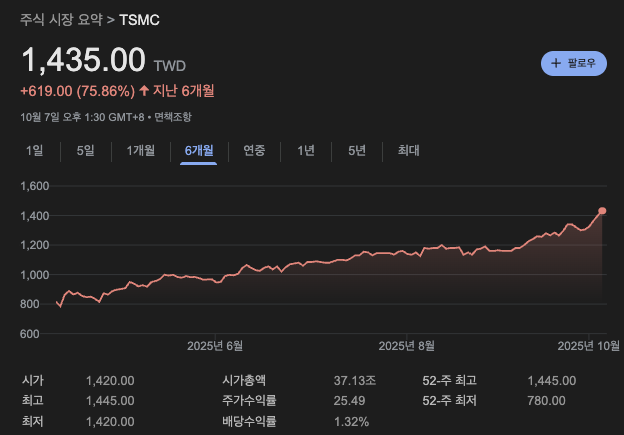Viewport: 624px width, 435px height.
Task: Click the end-point dot on the price chart
Action: coord(602,211)
